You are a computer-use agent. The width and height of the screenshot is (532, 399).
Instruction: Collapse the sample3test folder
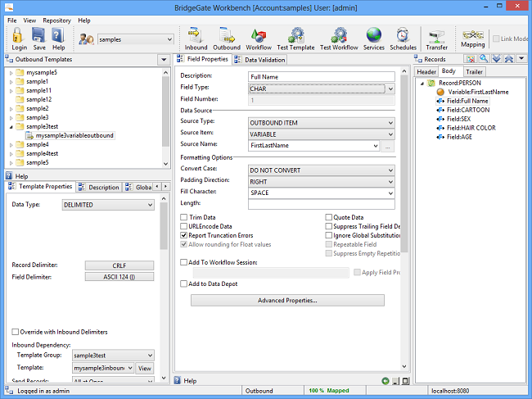click(11, 127)
